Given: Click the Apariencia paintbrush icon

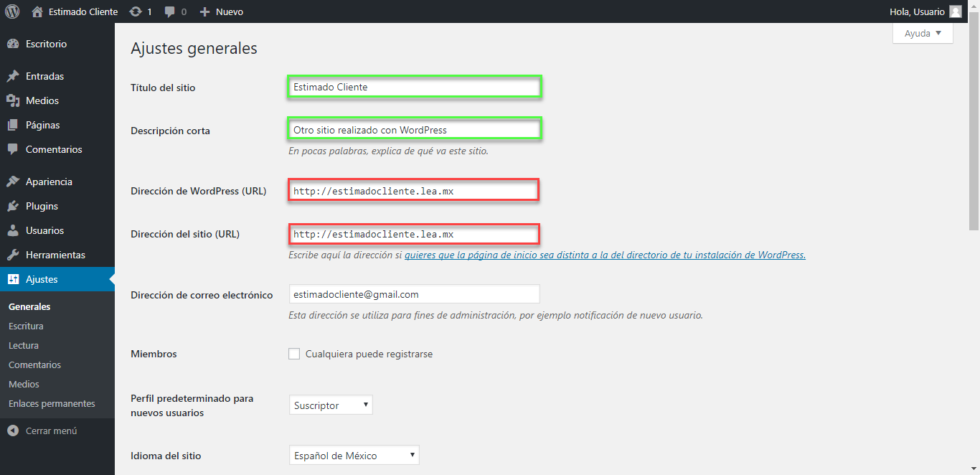Looking at the screenshot, I should [13, 182].
